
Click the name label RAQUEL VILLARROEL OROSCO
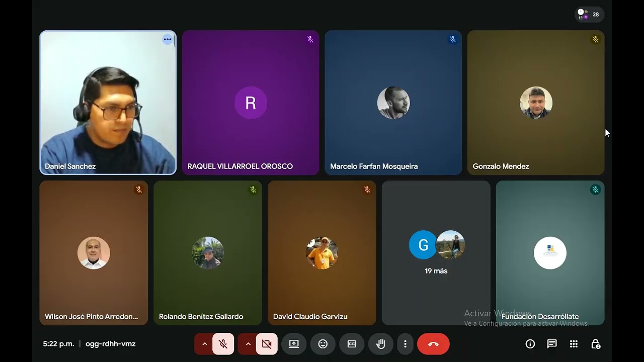coord(240,166)
